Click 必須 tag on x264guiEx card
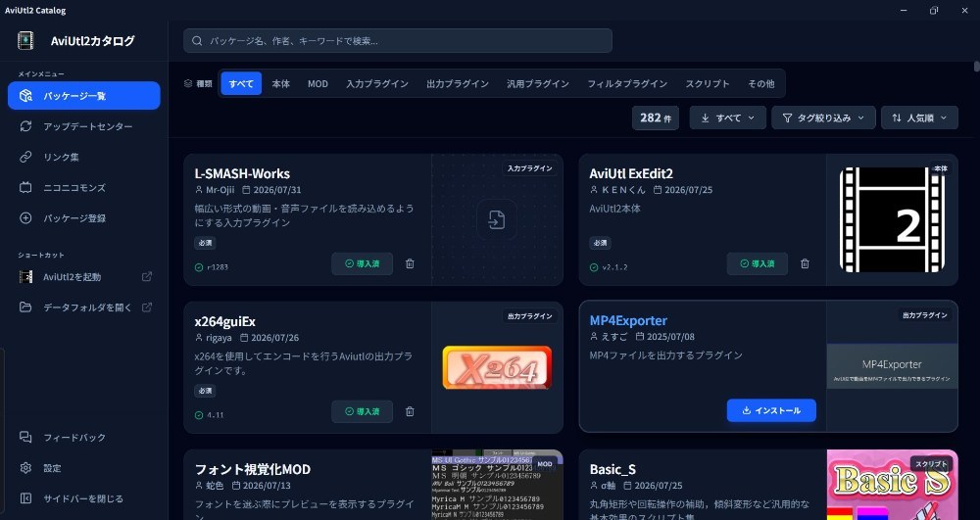The width and height of the screenshot is (980, 520). [x=205, y=391]
